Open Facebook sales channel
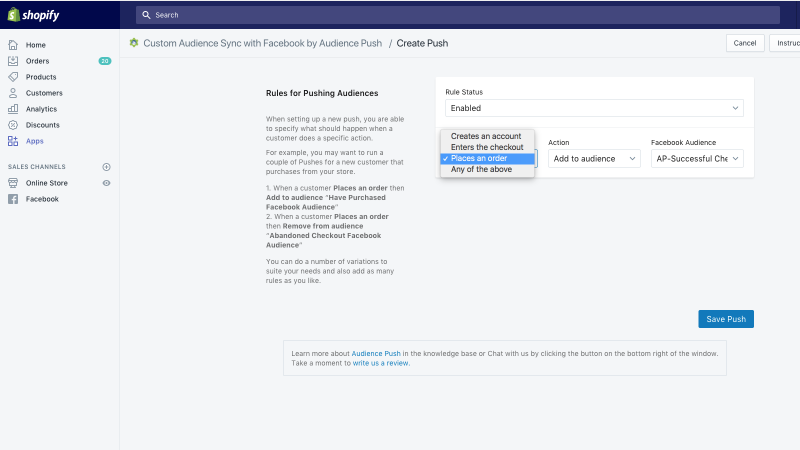The width and height of the screenshot is (800, 450). click(x=42, y=199)
